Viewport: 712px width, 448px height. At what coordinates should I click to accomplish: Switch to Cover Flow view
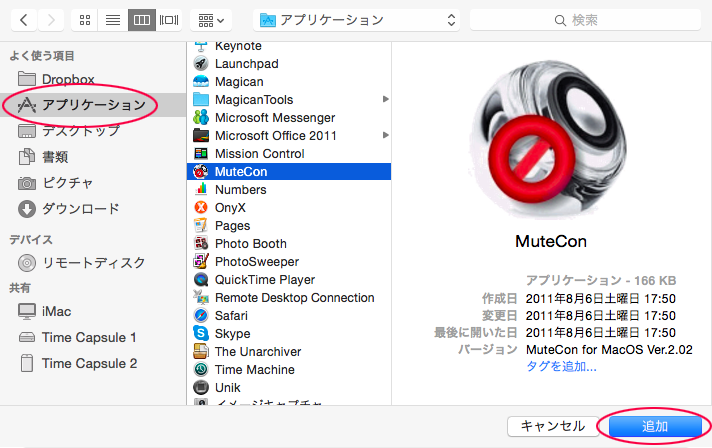(169, 20)
